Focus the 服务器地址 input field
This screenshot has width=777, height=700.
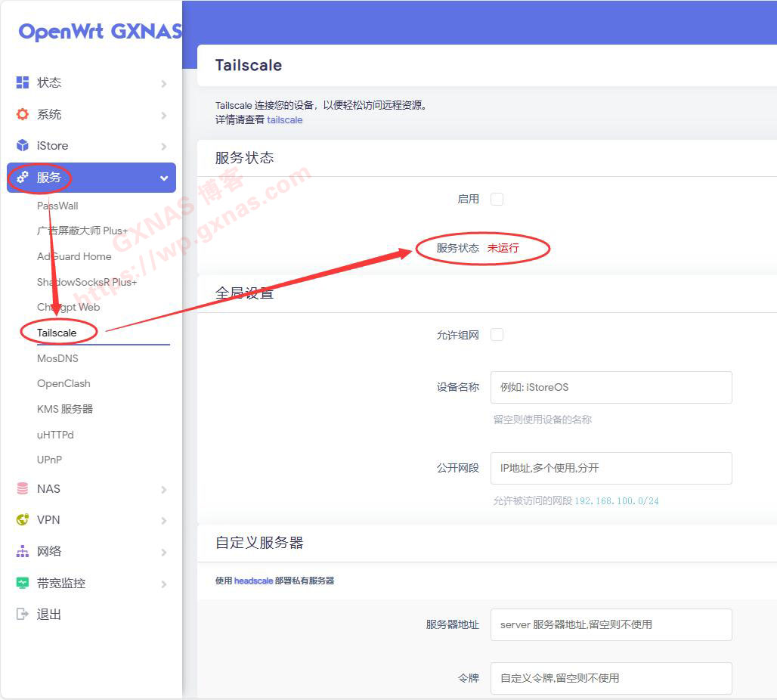click(x=611, y=624)
